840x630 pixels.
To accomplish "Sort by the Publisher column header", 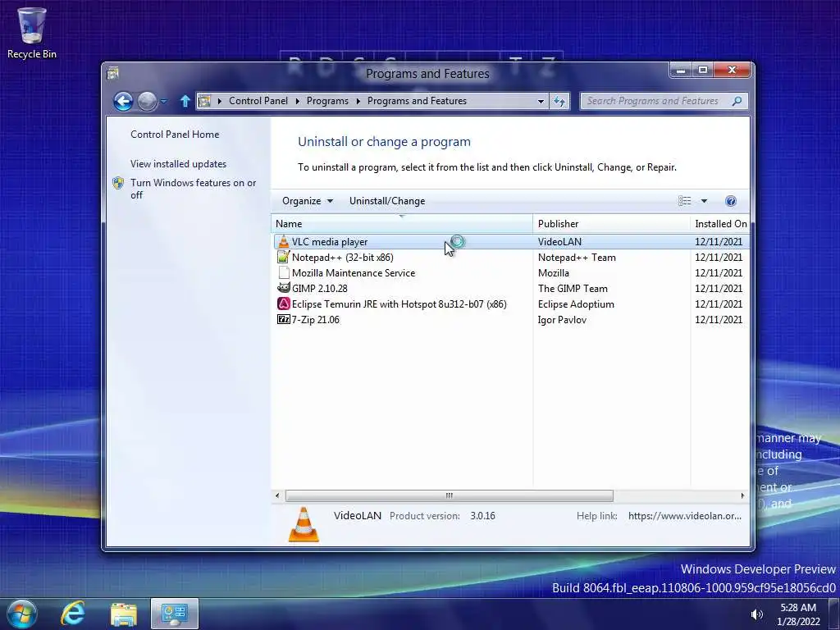I will click(x=612, y=224).
